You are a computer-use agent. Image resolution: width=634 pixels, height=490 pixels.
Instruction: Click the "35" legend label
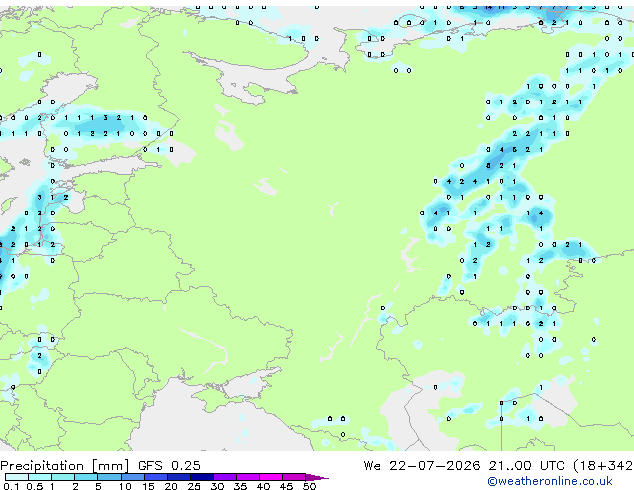[x=241, y=486]
